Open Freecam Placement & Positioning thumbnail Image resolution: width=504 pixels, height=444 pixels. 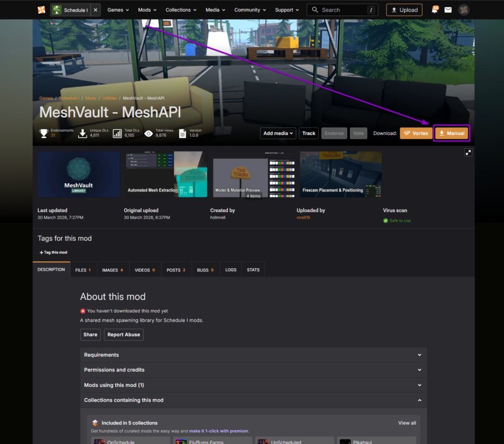pos(341,174)
